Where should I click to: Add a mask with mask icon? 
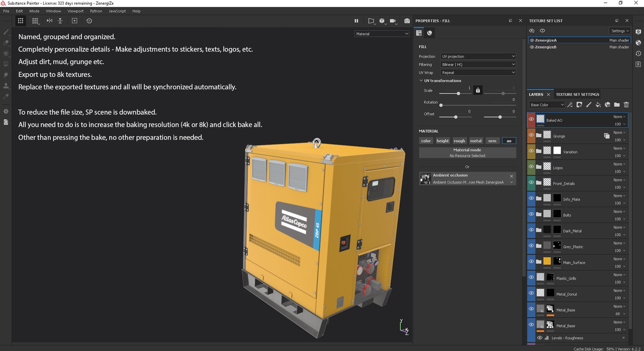[x=579, y=105]
